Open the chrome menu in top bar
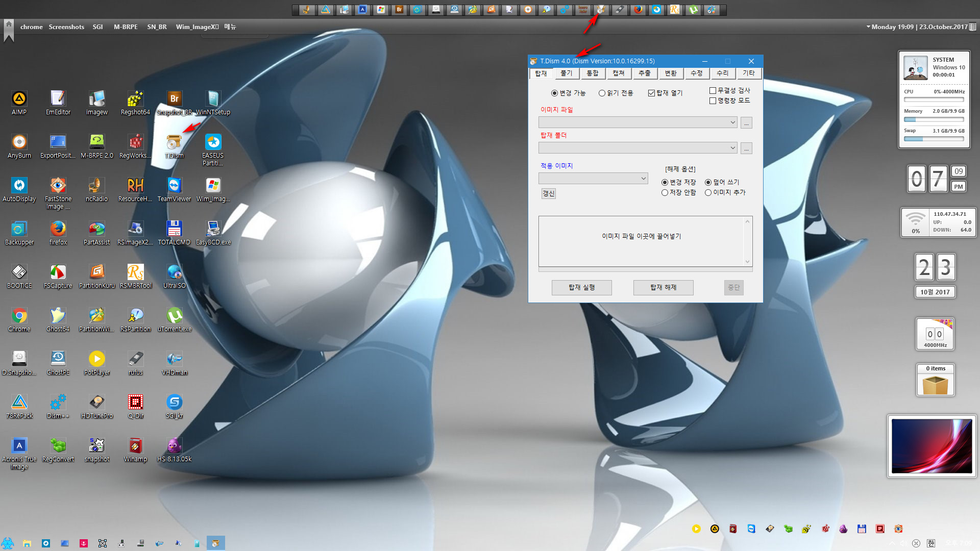 [x=32, y=27]
